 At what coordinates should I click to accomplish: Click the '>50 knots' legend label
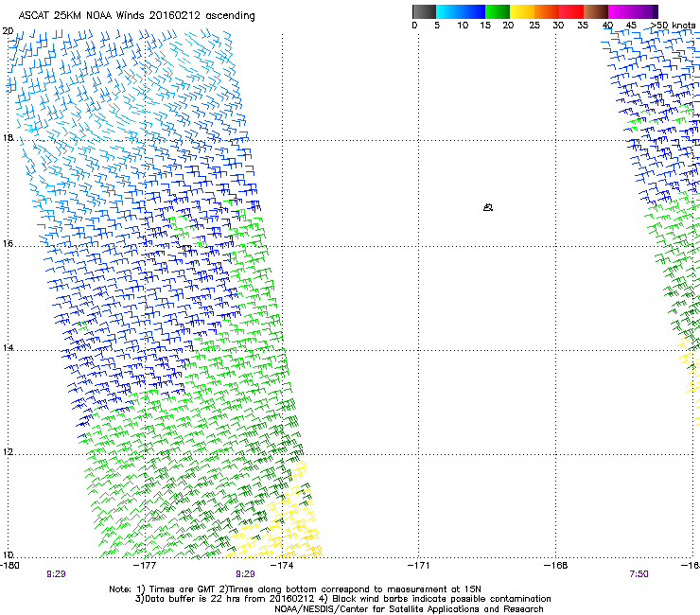pos(673,26)
